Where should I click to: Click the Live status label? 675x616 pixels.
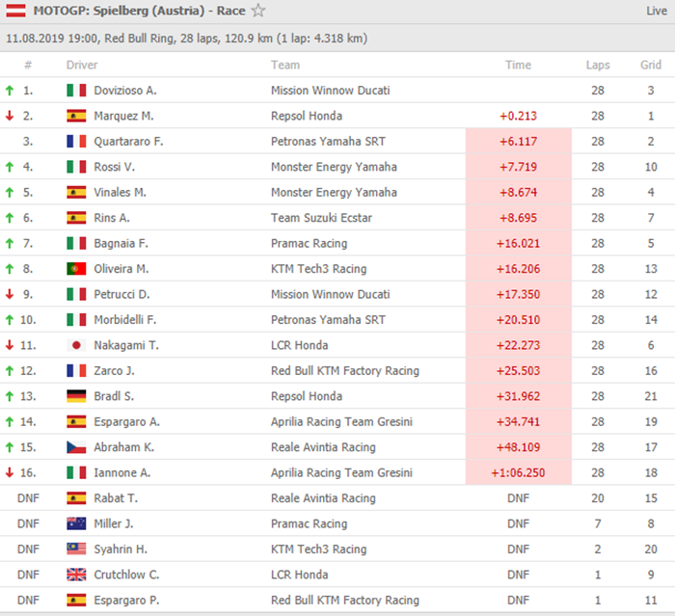click(656, 12)
